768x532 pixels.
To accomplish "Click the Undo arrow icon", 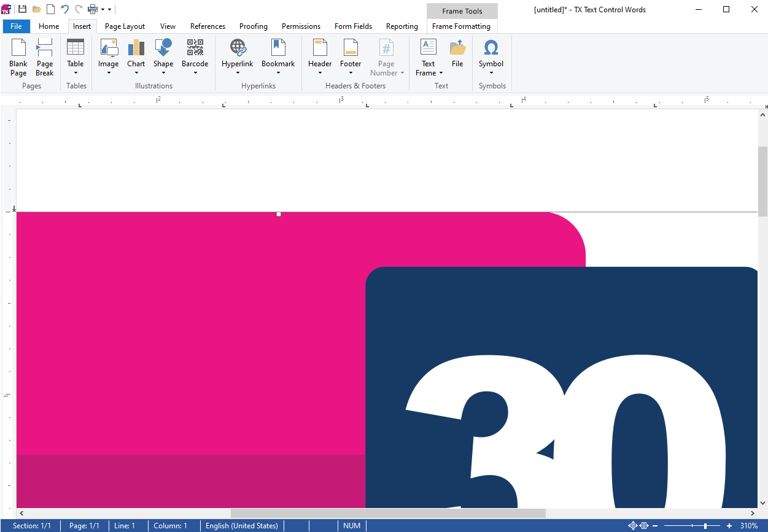I will (65, 9).
